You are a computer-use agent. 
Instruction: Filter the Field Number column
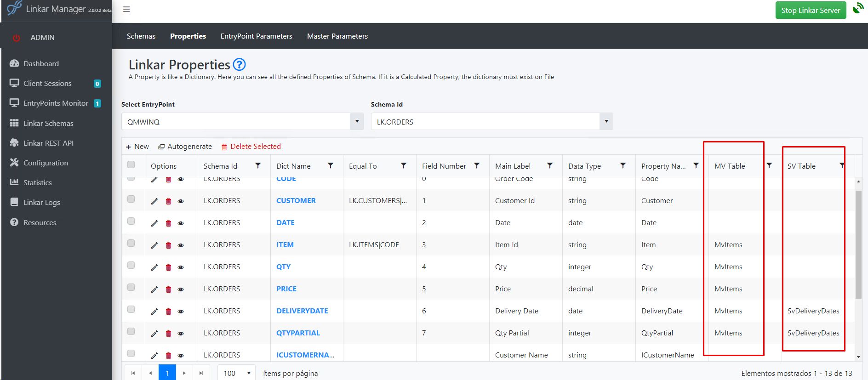point(477,165)
